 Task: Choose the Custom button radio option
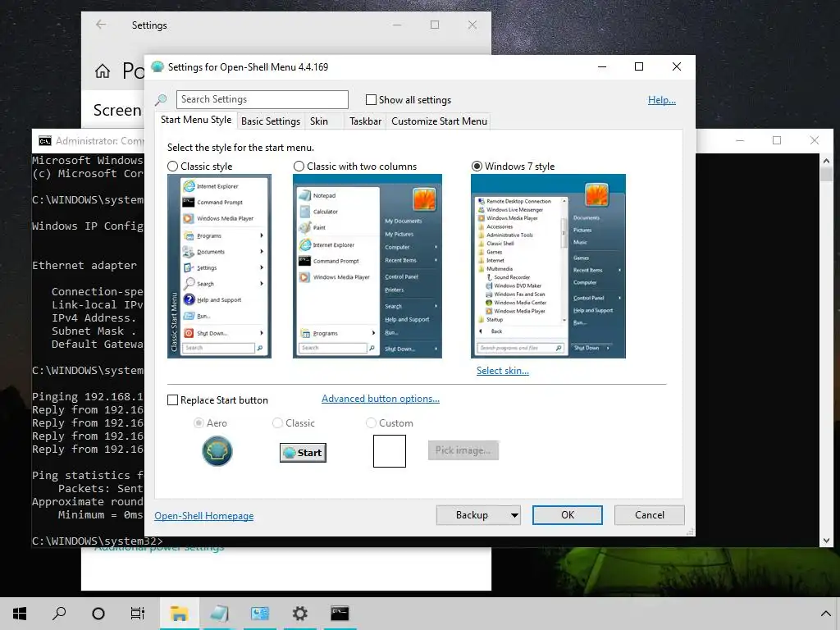(x=371, y=422)
